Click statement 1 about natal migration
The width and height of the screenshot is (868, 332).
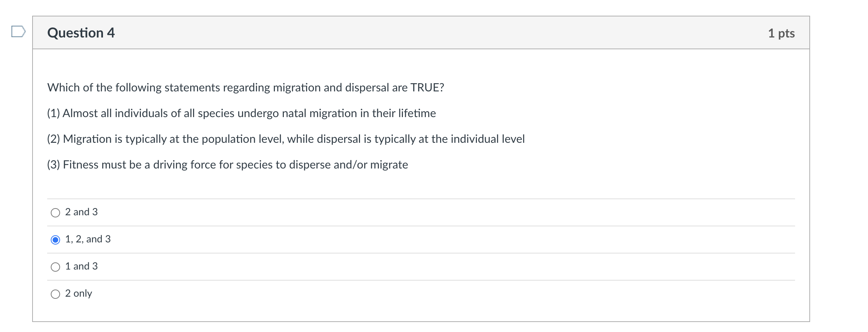point(241,113)
